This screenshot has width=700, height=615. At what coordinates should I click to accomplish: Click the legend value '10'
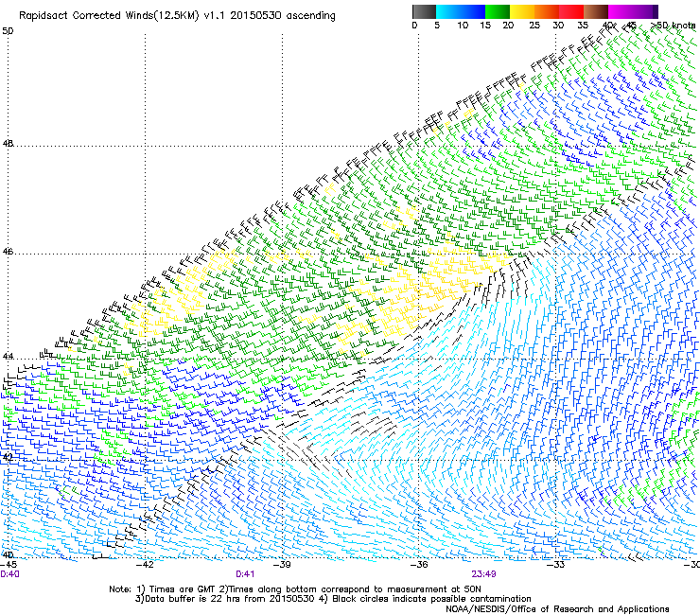463,26
